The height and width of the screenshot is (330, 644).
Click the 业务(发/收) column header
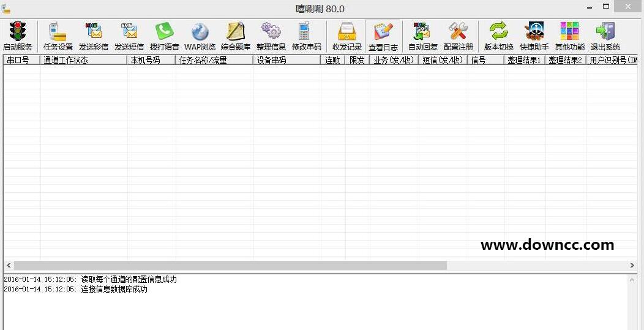(x=394, y=60)
